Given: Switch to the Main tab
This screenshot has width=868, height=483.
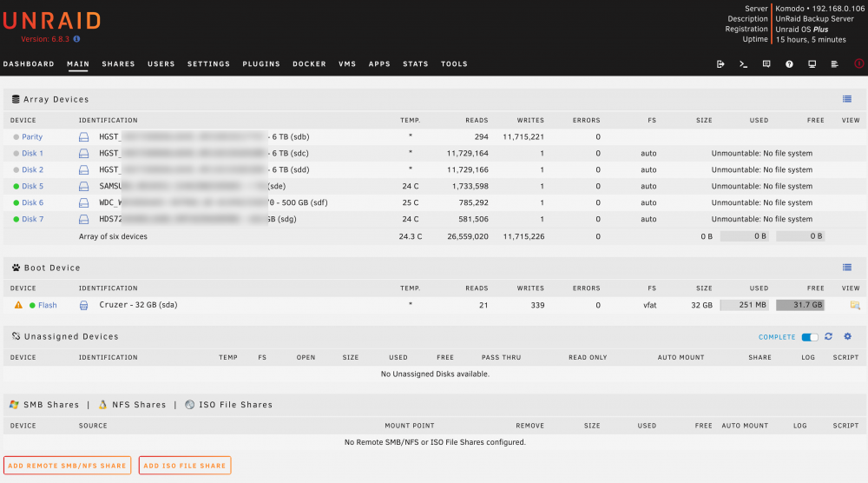Looking at the screenshot, I should coord(78,64).
